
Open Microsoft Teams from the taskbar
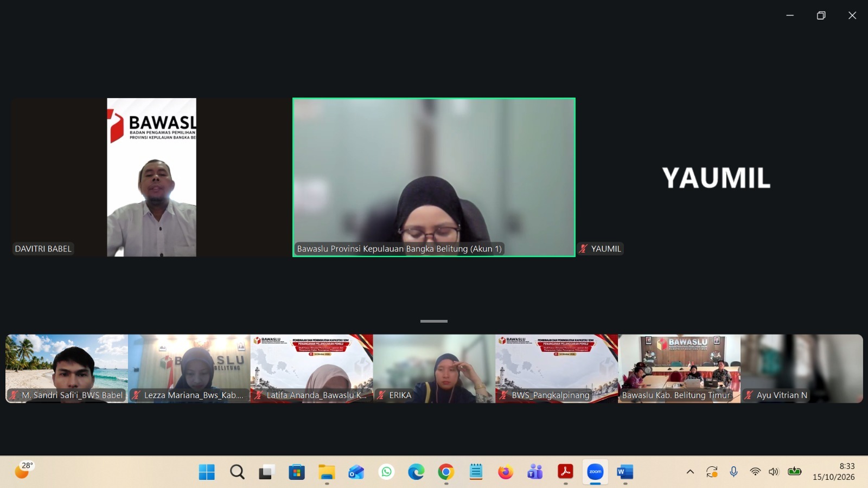click(535, 472)
